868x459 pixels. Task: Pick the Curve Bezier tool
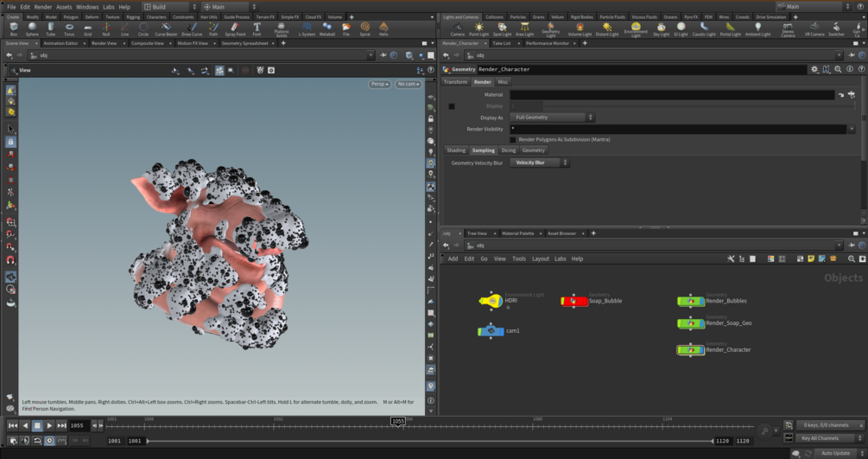click(166, 29)
